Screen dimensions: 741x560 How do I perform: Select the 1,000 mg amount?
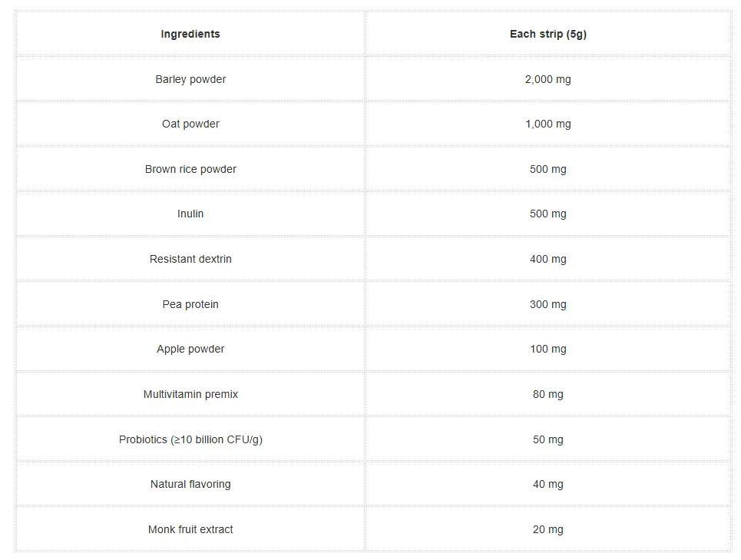[x=548, y=124]
